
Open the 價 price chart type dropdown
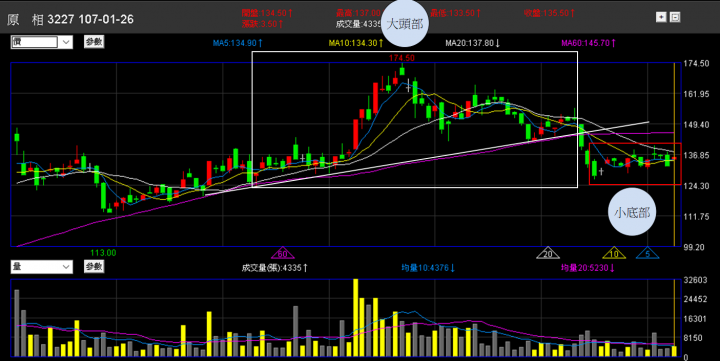[x=41, y=42]
